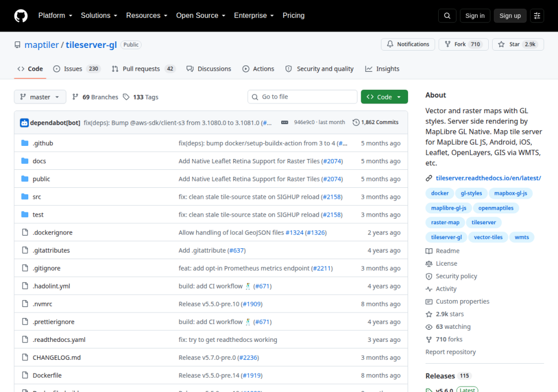Open the GitHub homepage logo

(x=21, y=16)
